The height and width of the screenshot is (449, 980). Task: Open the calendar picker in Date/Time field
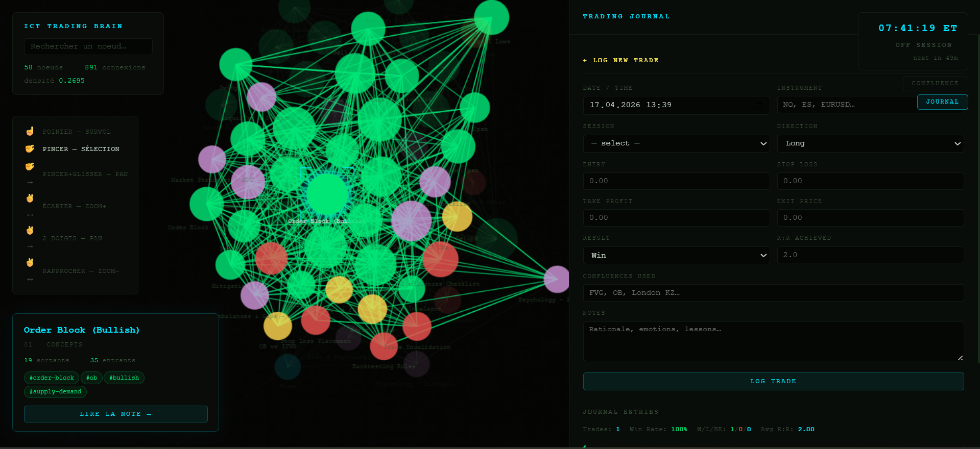point(759,105)
